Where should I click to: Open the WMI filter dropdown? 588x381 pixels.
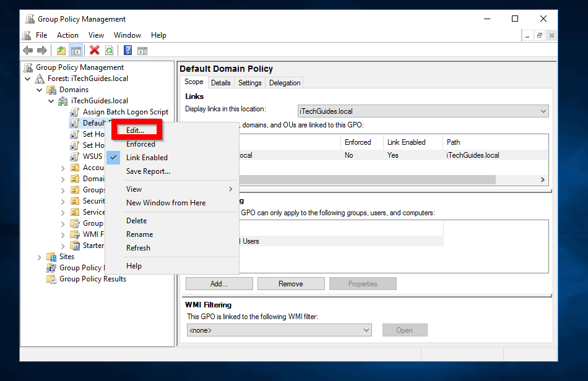pos(279,330)
